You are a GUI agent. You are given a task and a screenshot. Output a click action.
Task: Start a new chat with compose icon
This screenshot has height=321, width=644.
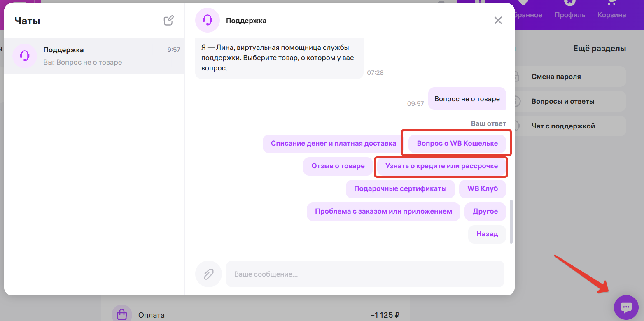[x=169, y=21]
